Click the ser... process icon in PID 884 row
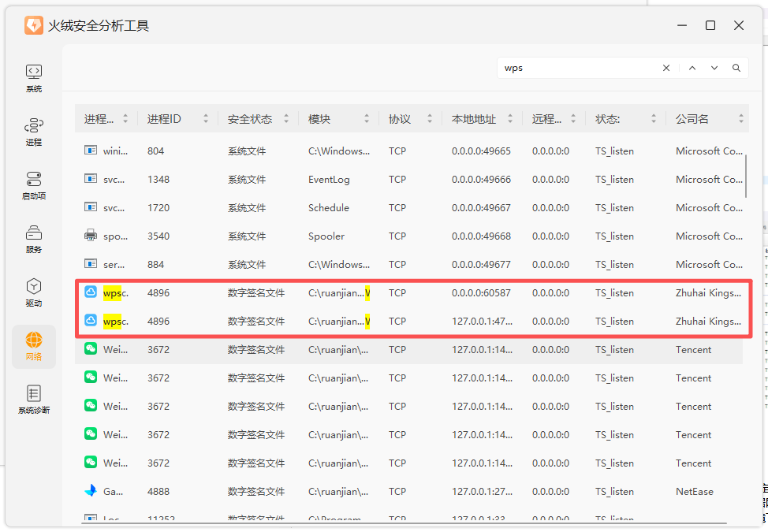768x532 pixels. tap(91, 264)
